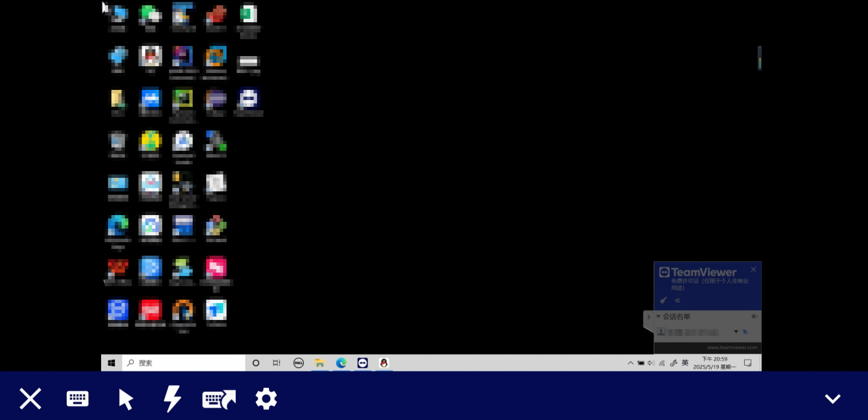
Task: Select Microsoft Edge desktop shortcut
Action: (x=118, y=232)
